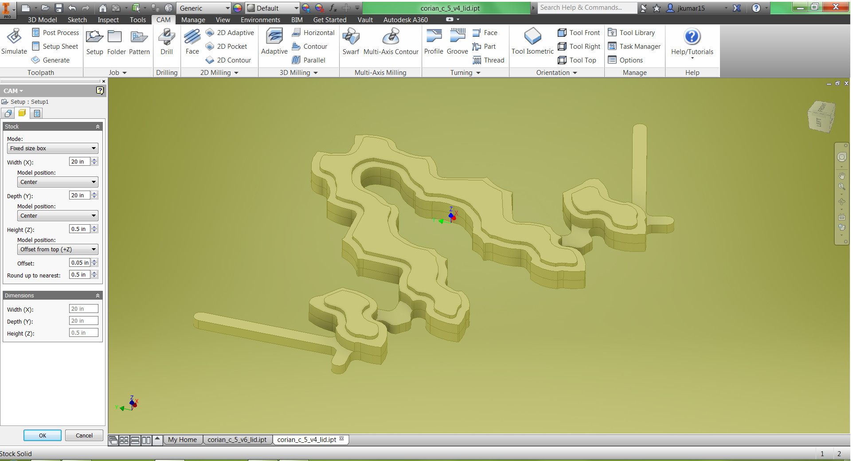Open Depth model position dropdown

[58, 216]
